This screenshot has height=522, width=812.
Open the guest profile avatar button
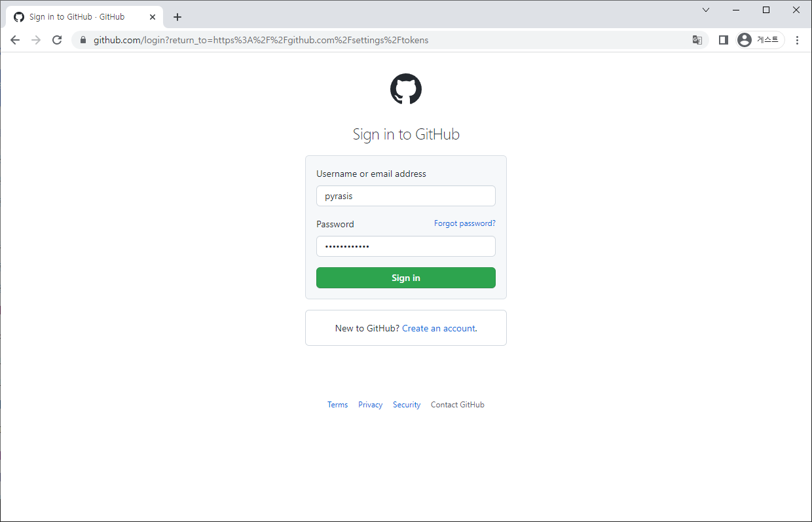tap(760, 40)
